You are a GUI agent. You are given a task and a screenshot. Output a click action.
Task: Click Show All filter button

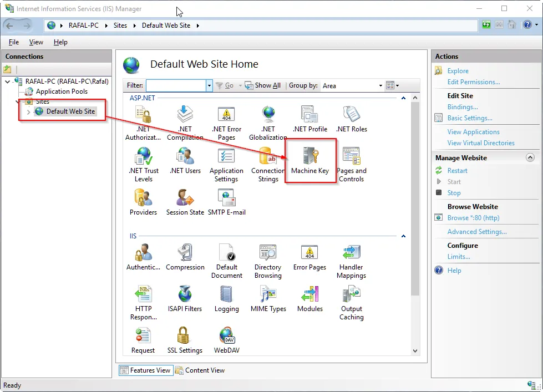tap(262, 85)
